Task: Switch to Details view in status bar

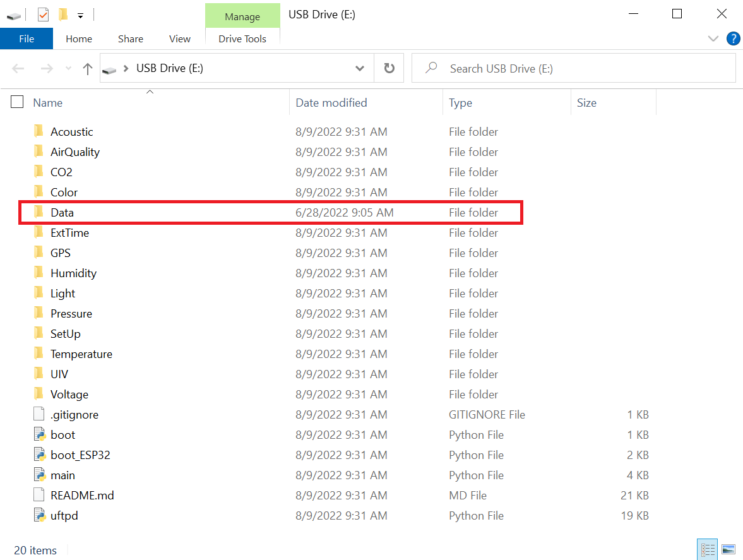Action: tap(708, 549)
